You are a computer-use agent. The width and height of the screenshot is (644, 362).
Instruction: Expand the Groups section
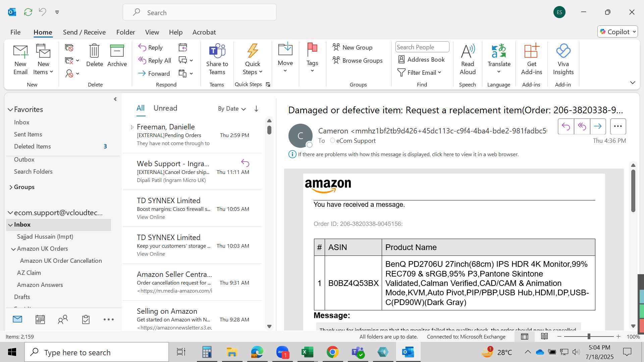(11, 187)
